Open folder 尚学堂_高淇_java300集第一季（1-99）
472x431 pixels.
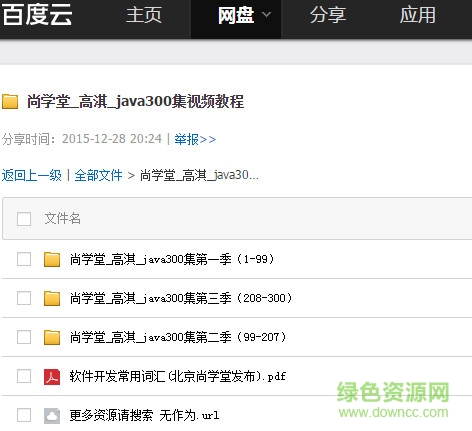(172, 259)
